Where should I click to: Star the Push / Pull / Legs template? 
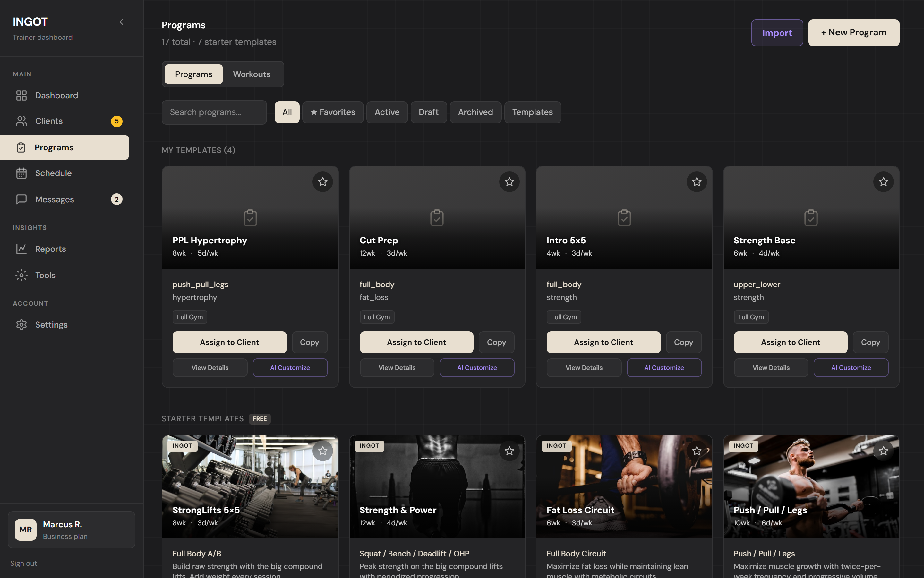[x=884, y=451]
